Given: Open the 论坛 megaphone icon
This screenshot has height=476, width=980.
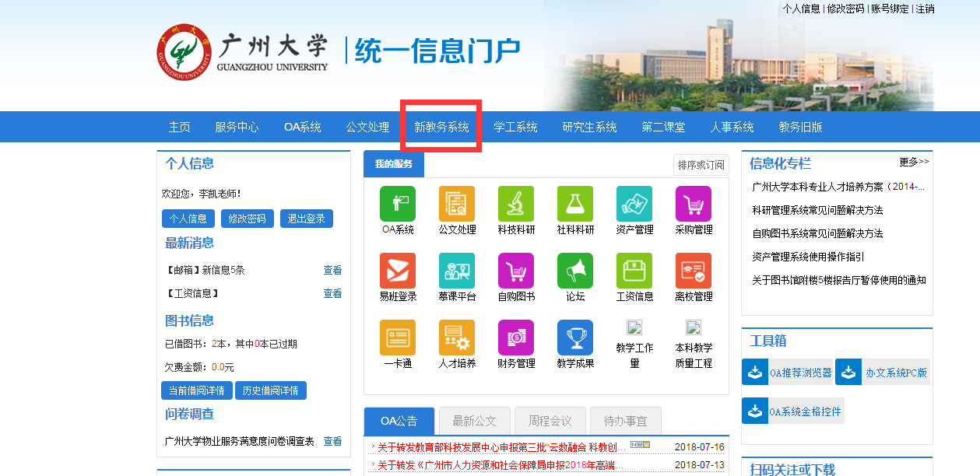Looking at the screenshot, I should click(575, 271).
